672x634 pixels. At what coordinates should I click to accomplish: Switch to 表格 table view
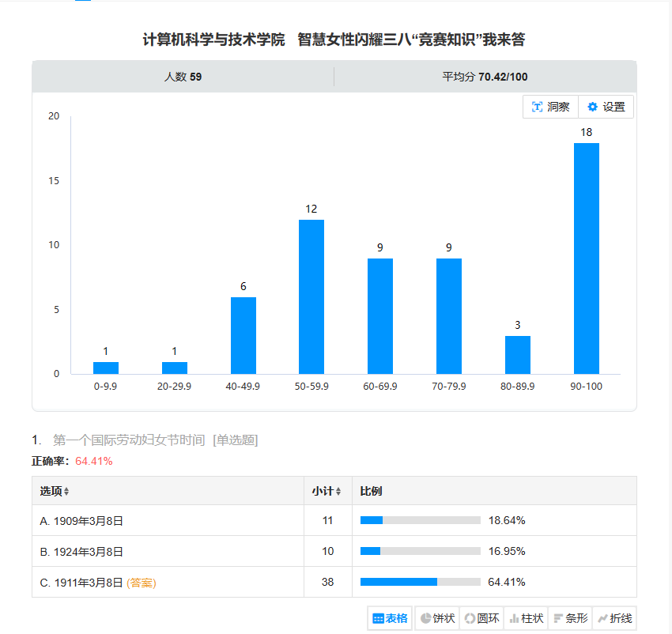(390, 618)
